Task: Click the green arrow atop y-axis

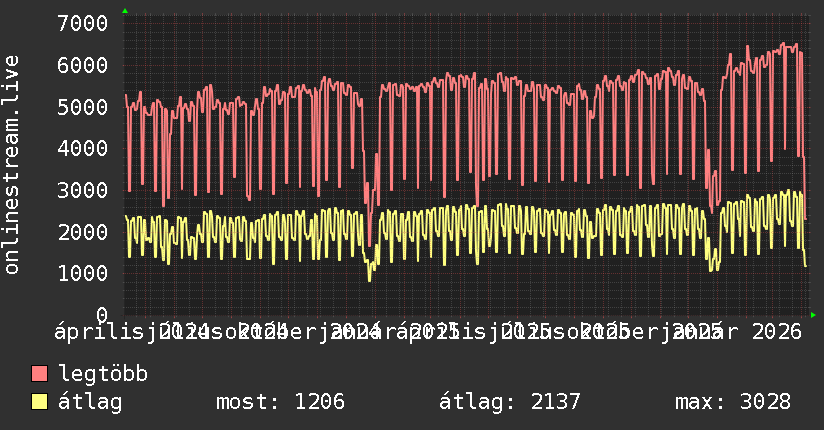Action: 125,11
